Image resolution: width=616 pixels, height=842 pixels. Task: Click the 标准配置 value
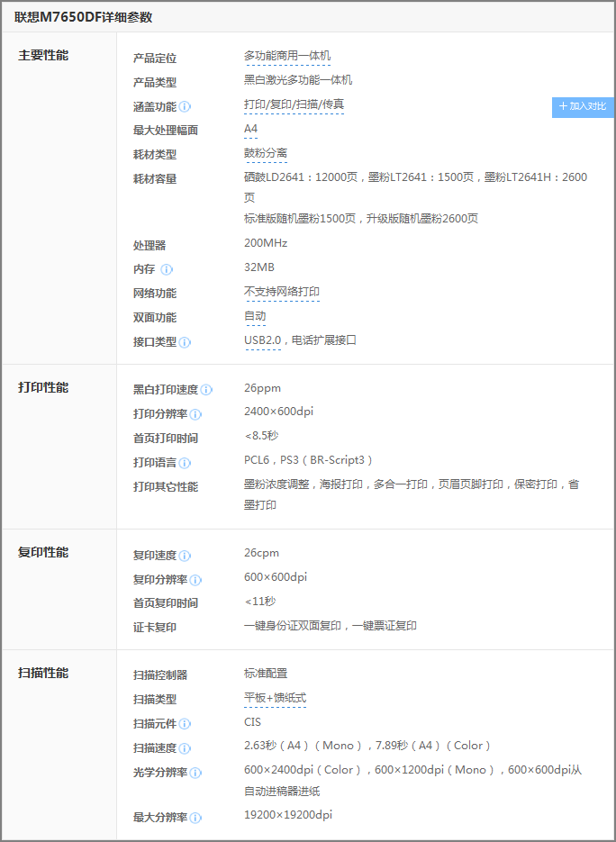266,673
